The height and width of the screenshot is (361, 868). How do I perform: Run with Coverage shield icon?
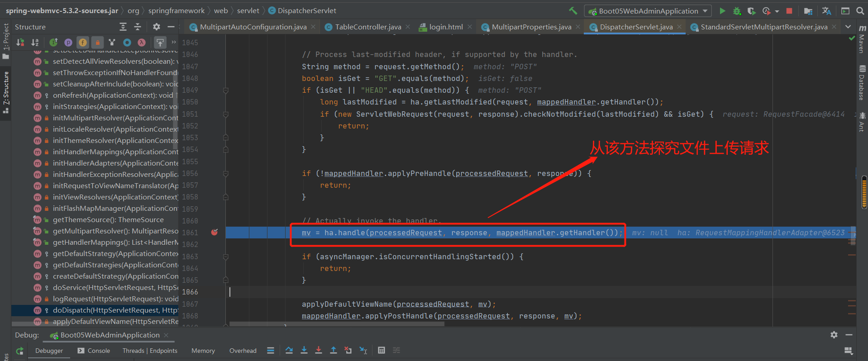point(751,11)
